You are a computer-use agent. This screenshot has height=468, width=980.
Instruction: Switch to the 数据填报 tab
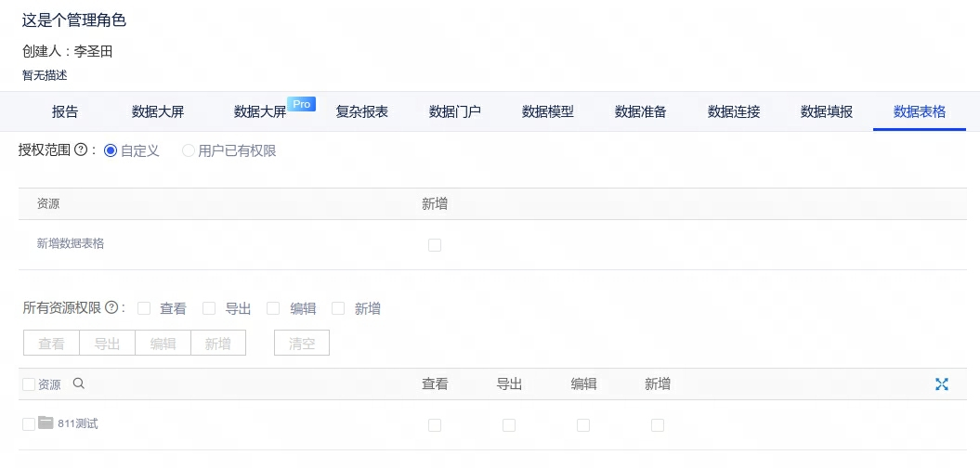827,111
